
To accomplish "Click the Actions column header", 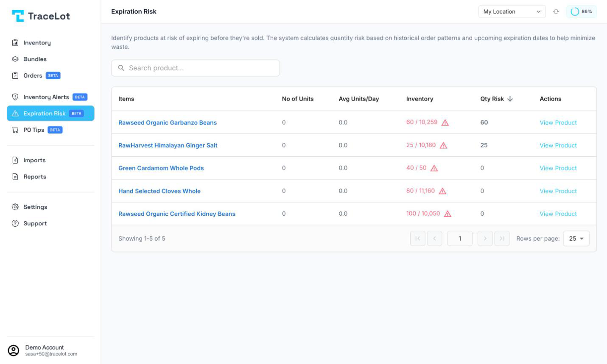I will point(550,99).
